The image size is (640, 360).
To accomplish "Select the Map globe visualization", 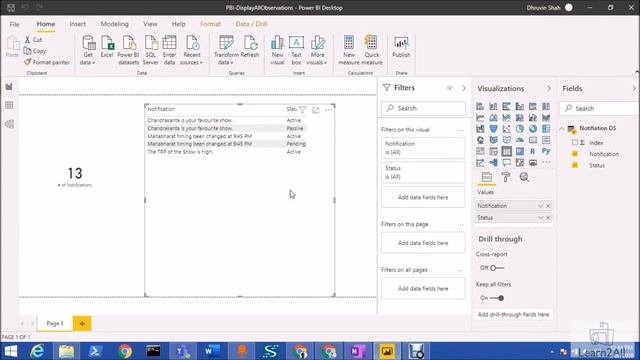I will [480, 140].
